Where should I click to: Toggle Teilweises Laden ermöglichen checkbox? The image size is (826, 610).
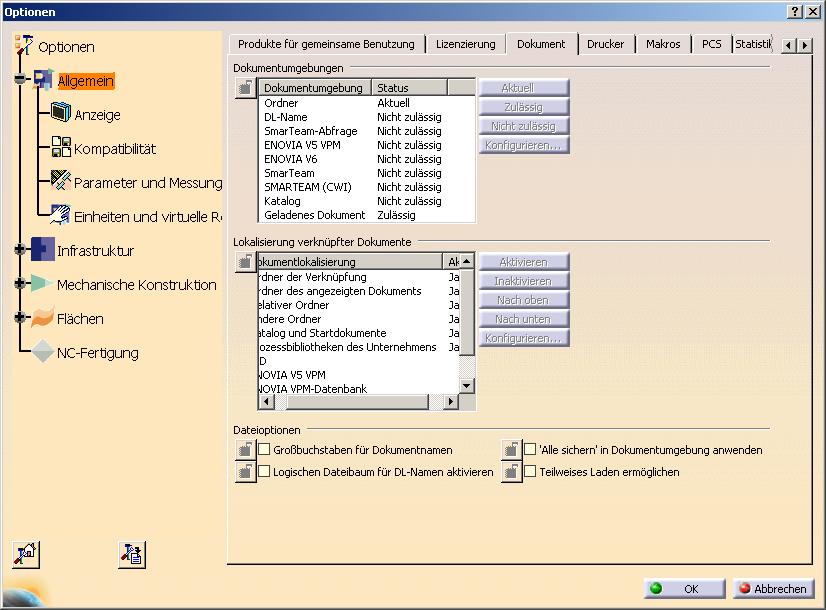click(530, 471)
